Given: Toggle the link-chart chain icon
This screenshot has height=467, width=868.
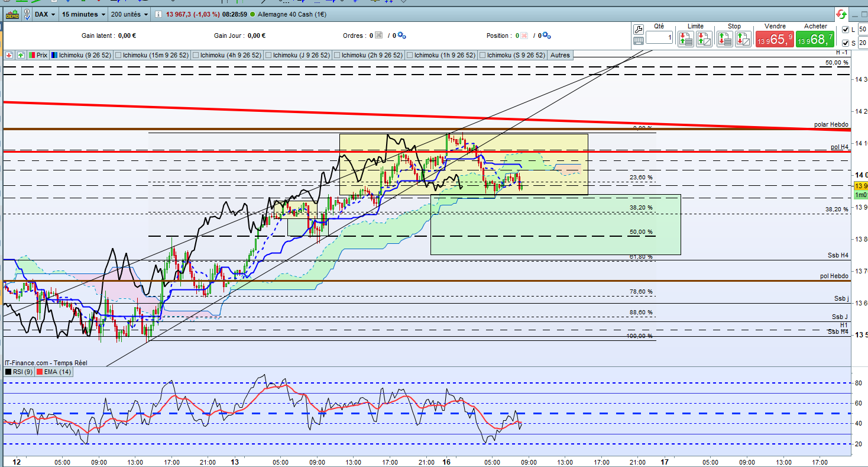Looking at the screenshot, I should click(x=27, y=14).
